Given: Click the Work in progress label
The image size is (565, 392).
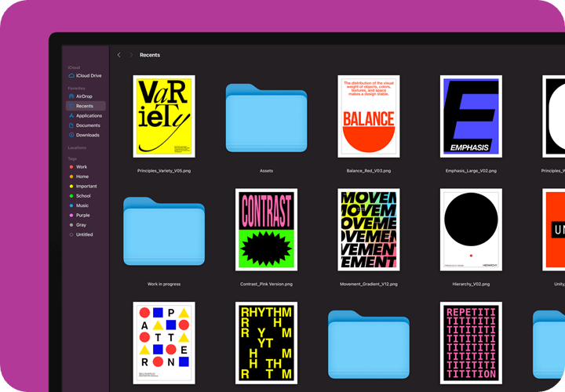Looking at the screenshot, I should (164, 285).
